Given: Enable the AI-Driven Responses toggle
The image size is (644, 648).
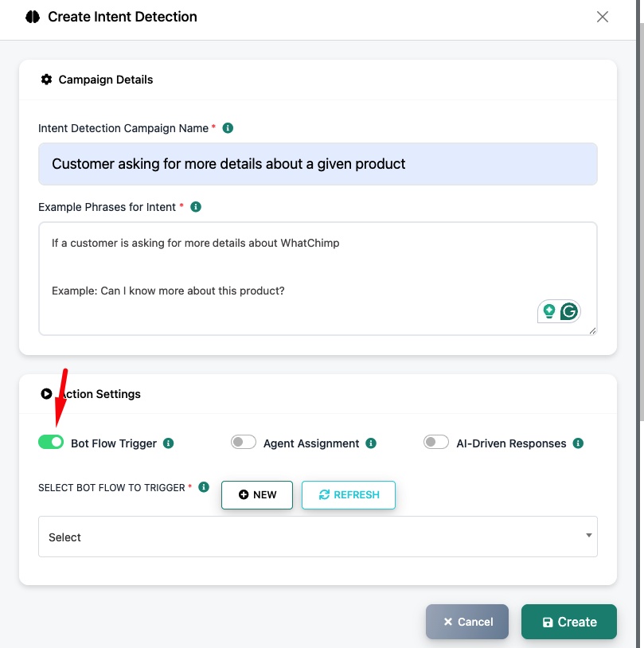Looking at the screenshot, I should pos(436,442).
